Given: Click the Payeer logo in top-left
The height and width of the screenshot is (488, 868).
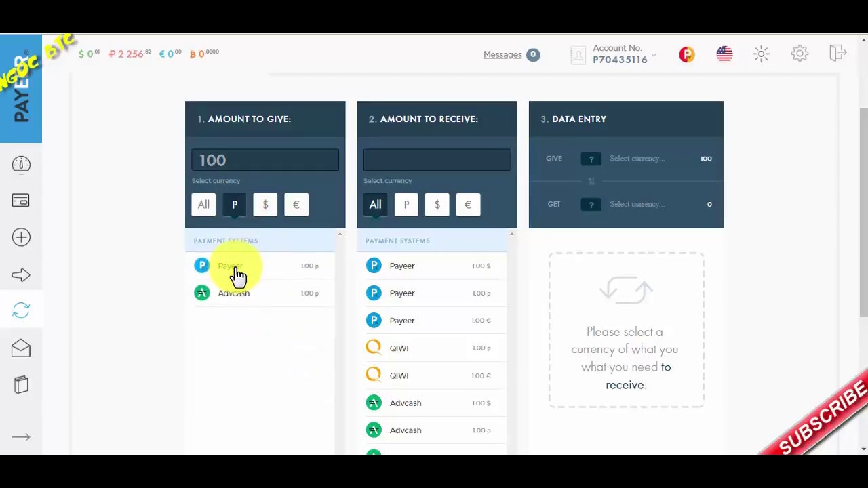Looking at the screenshot, I should click(21, 88).
